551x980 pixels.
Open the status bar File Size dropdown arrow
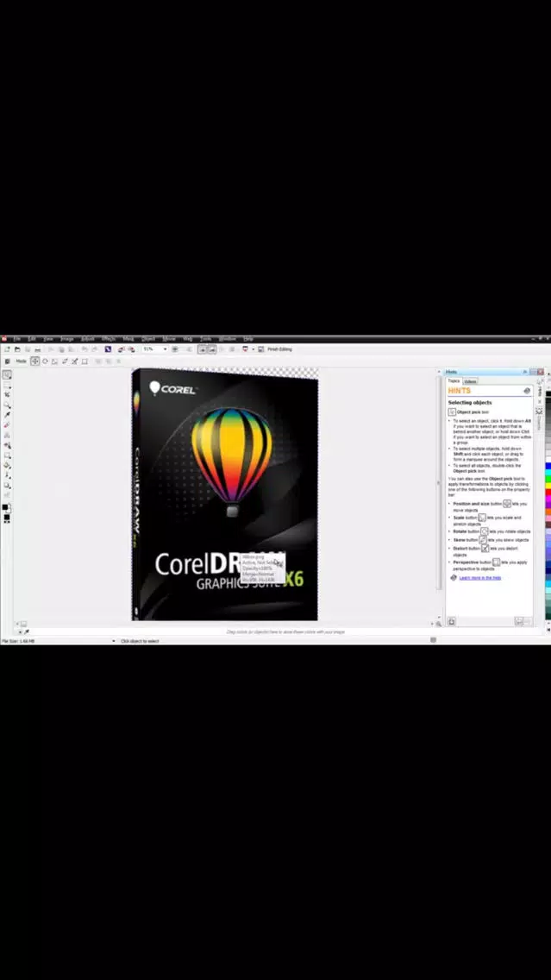(114, 641)
